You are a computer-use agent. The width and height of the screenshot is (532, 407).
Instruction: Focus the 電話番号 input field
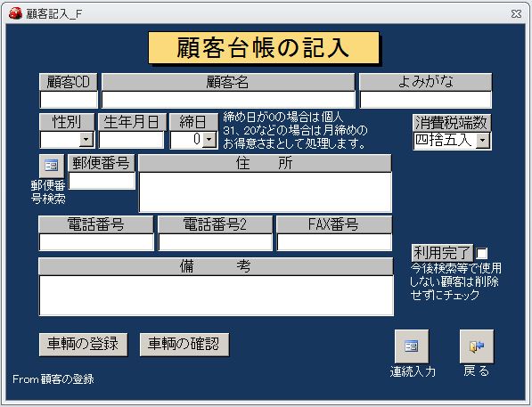tap(96, 242)
